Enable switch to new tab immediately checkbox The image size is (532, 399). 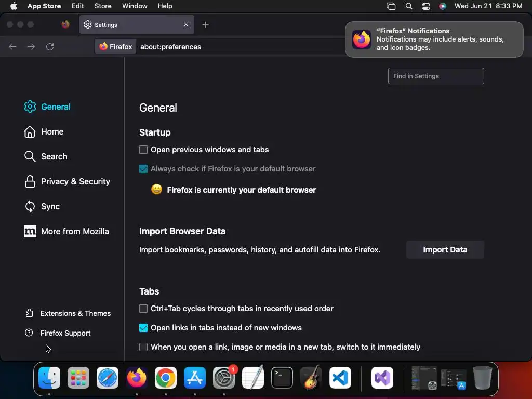coord(143,347)
